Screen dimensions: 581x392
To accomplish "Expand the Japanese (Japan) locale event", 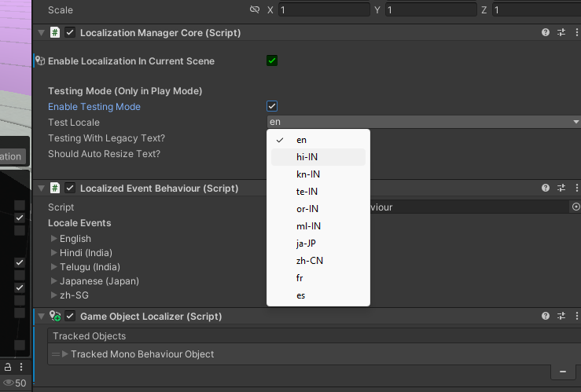I will [53, 280].
